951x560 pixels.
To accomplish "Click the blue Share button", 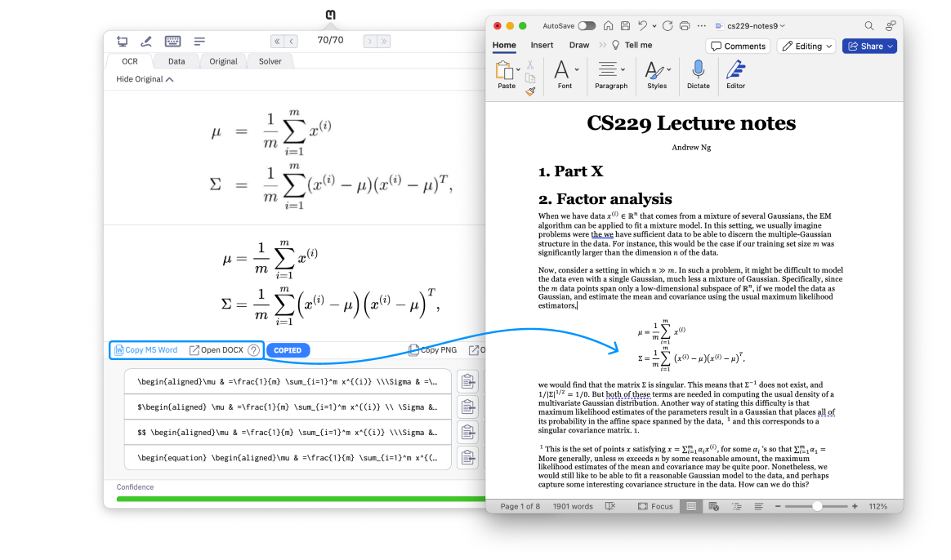I will tap(868, 46).
